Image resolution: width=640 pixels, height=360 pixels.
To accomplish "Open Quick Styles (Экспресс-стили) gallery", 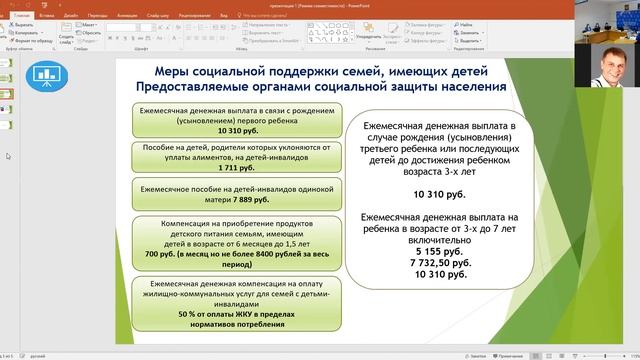I will (x=393, y=33).
